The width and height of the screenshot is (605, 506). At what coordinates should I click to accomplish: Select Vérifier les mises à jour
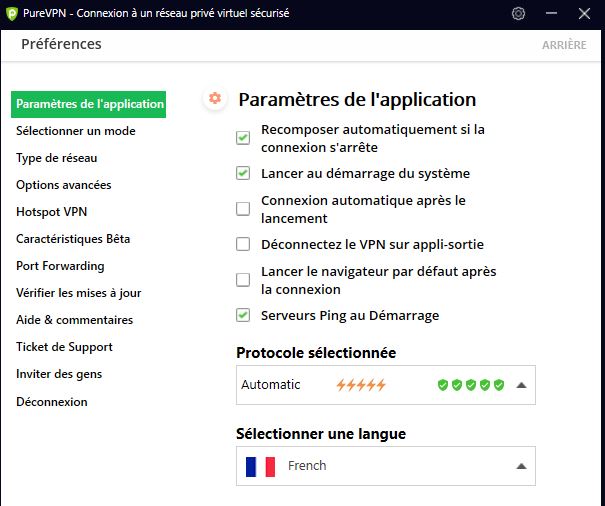[x=78, y=293]
